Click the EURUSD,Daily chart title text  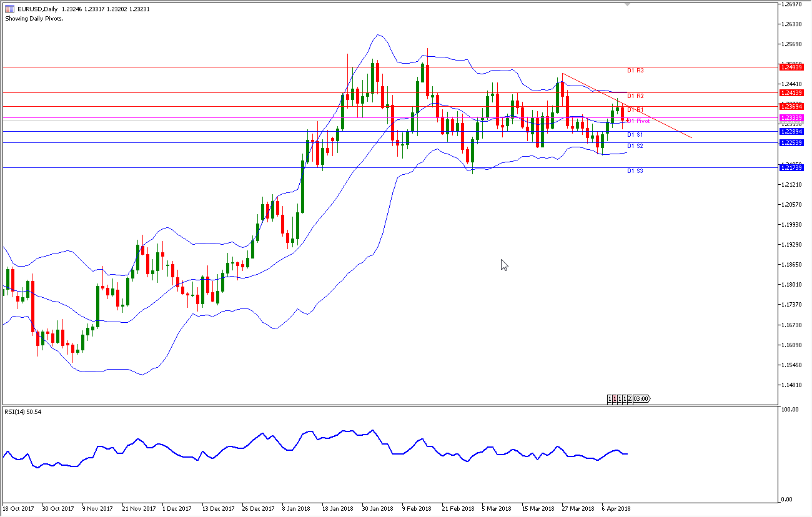36,9
